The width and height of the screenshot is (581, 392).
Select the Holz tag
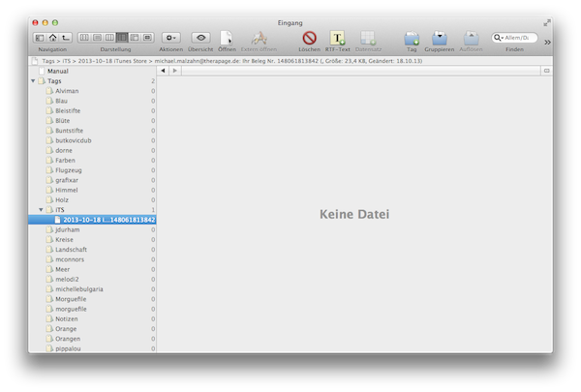coord(92,200)
